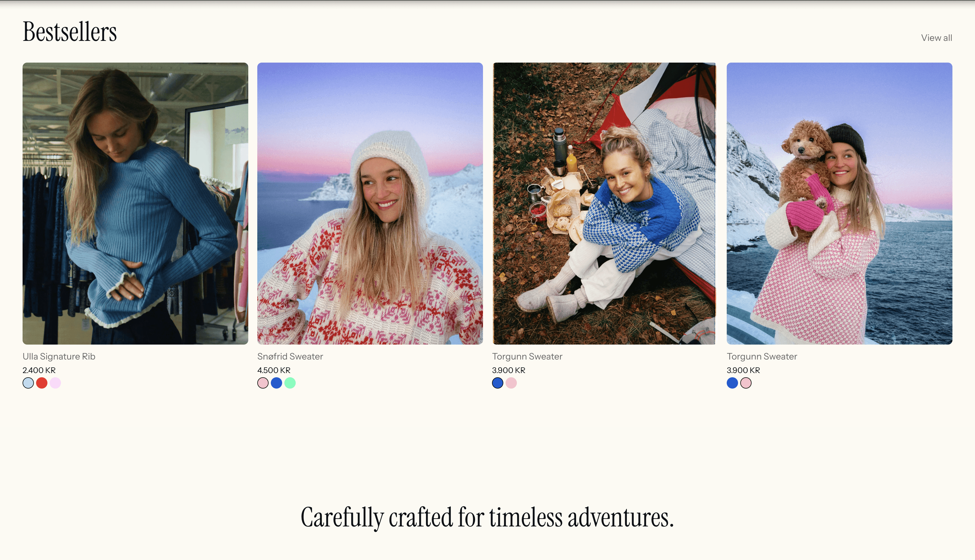
Task: Open the blue ribbed sweater product photo
Action: pyautogui.click(x=135, y=204)
